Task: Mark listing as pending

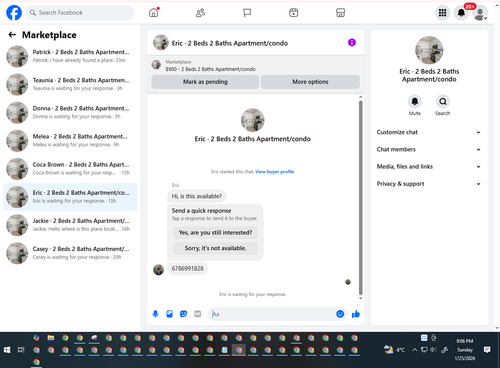Action: 205,82
